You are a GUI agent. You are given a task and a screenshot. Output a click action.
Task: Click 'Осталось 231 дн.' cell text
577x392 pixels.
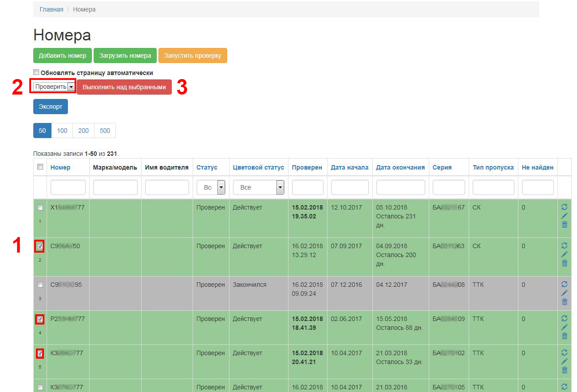(x=396, y=221)
